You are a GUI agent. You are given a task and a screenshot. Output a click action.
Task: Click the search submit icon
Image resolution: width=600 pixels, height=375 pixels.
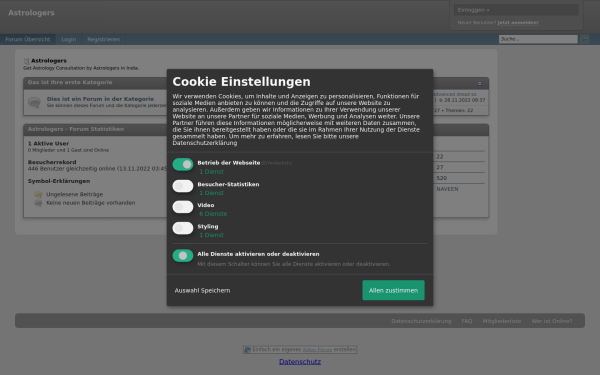pos(584,39)
